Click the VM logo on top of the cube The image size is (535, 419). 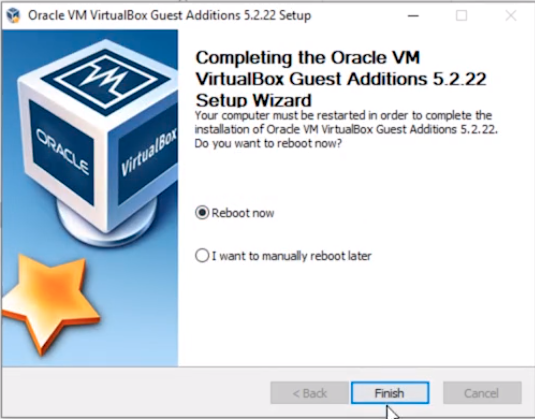pyautogui.click(x=106, y=80)
